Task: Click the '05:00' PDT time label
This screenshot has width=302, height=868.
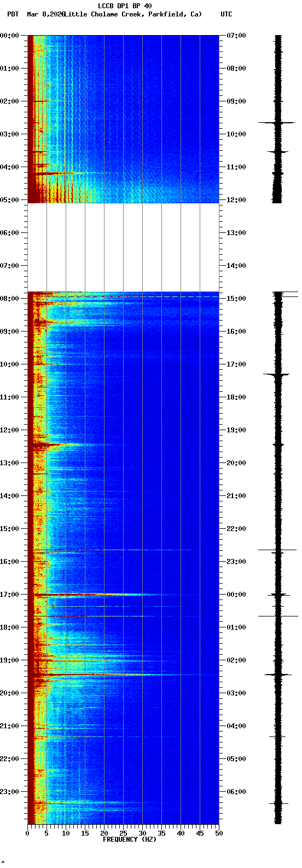Action: tap(9, 199)
